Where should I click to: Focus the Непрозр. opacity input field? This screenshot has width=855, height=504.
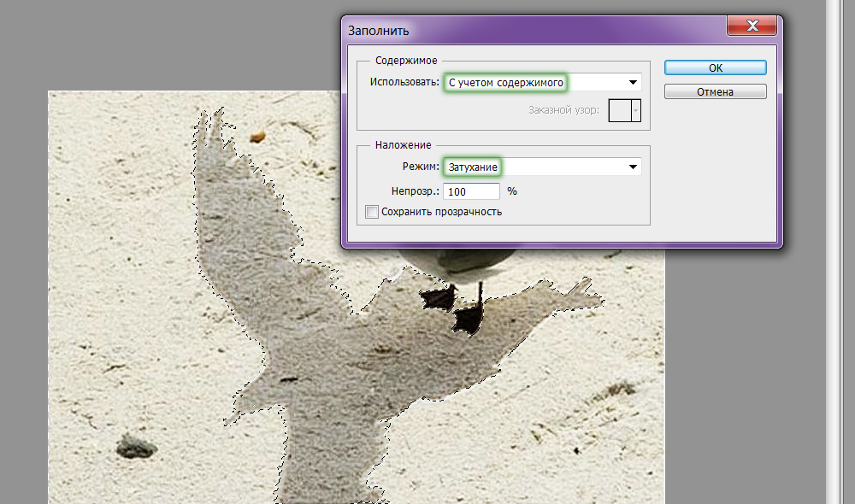[471, 191]
